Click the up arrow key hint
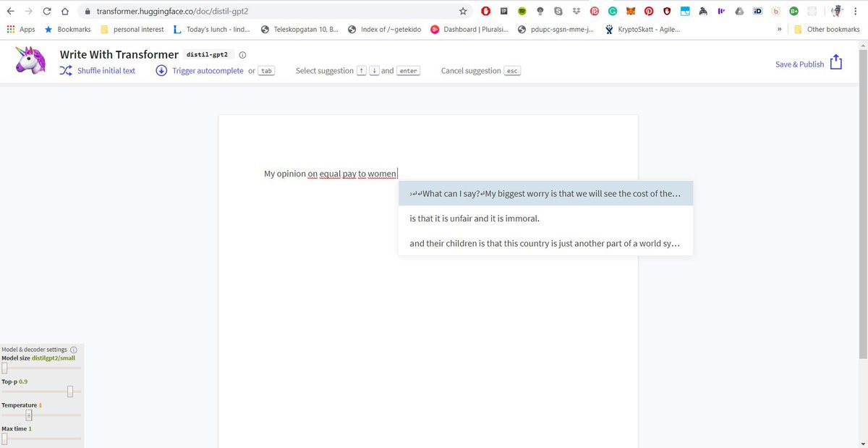The image size is (868, 448). [x=362, y=71]
